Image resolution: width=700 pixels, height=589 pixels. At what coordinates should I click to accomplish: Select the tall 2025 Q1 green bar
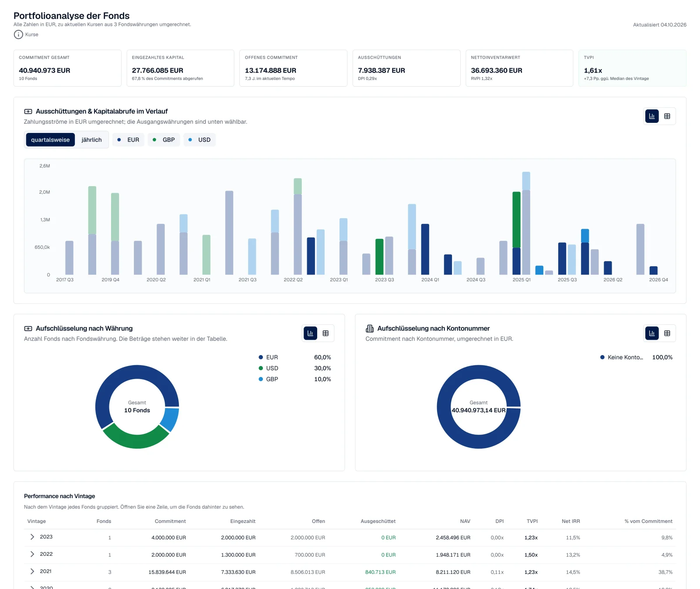(x=517, y=220)
